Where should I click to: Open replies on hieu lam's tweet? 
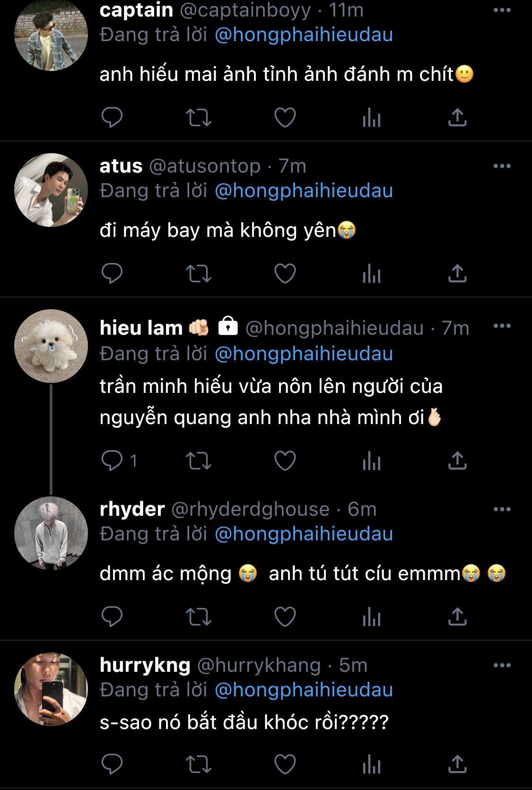(x=113, y=460)
